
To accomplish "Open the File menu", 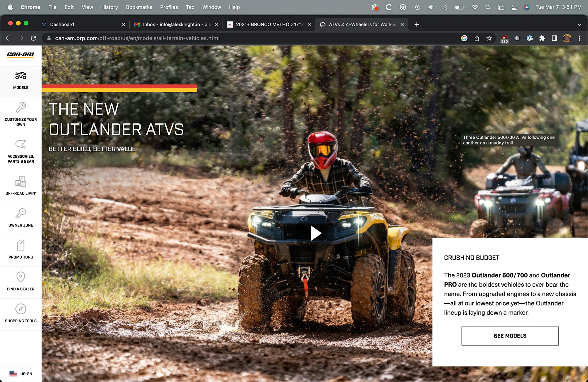I will click(x=52, y=7).
